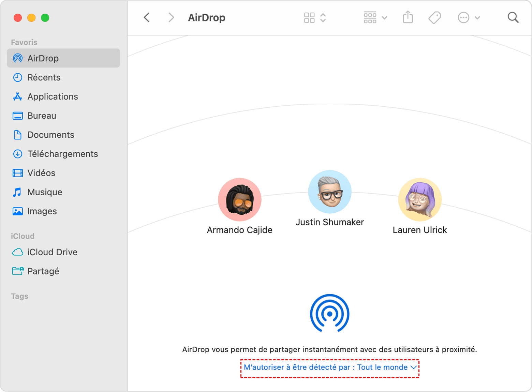Go back with the left arrow
The height and width of the screenshot is (392, 532).
coord(147,17)
